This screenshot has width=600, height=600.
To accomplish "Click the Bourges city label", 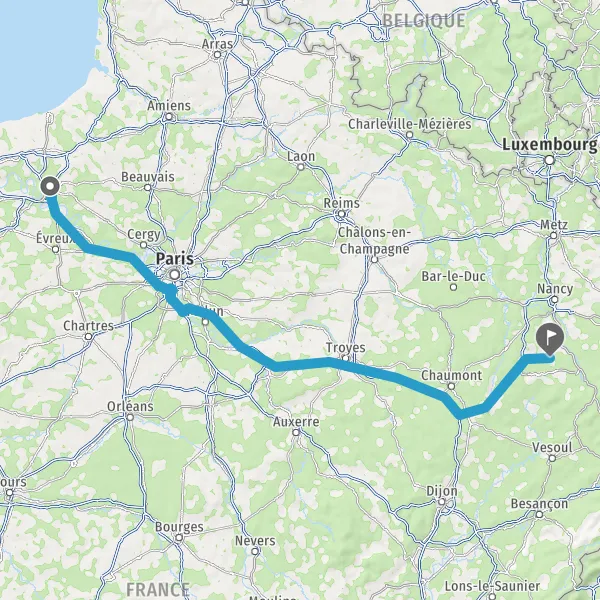I will [x=179, y=527].
